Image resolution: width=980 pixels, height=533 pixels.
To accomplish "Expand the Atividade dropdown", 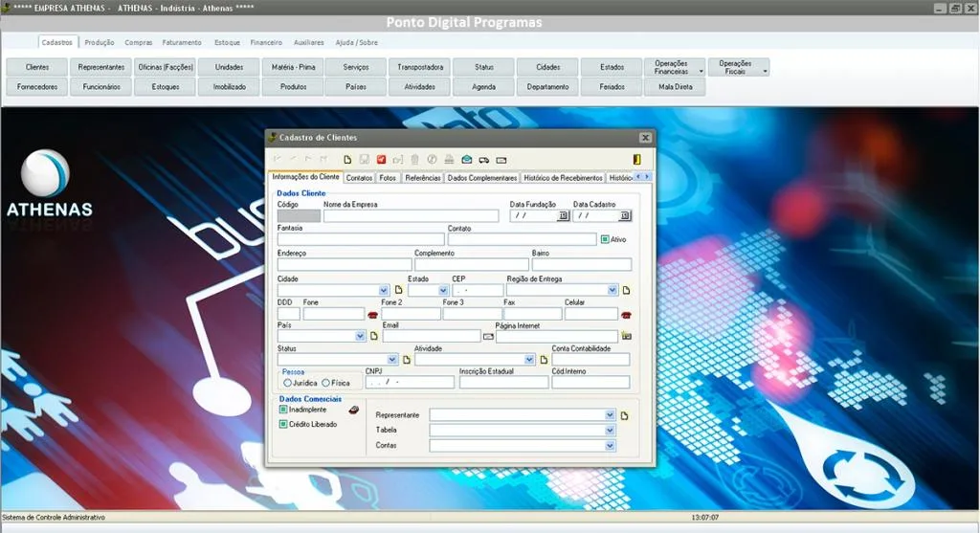I will (529, 359).
